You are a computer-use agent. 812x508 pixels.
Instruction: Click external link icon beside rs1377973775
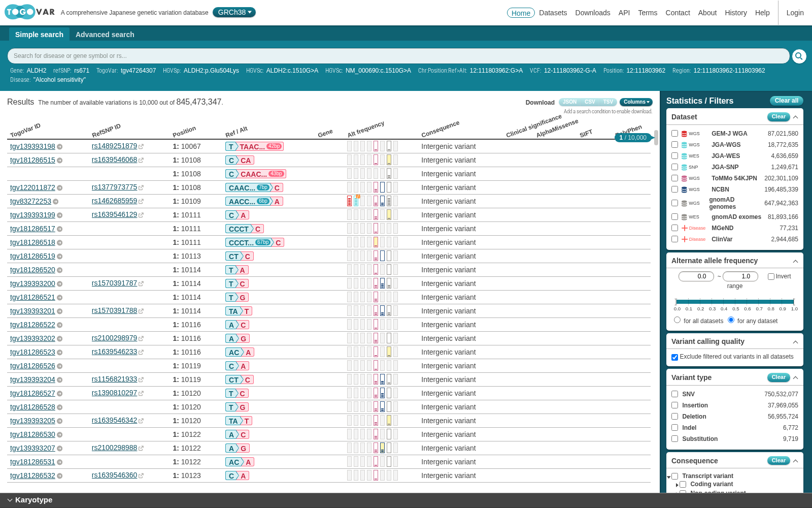pos(141,187)
